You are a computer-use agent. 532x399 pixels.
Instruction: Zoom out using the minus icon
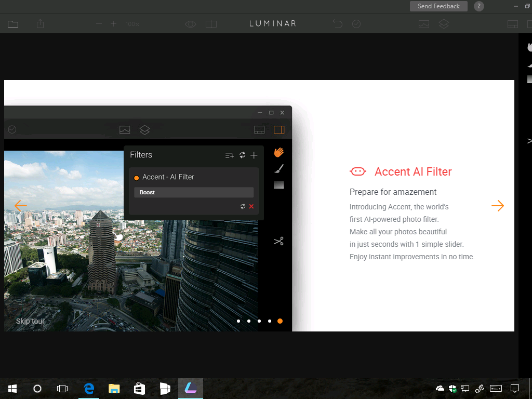(x=99, y=24)
